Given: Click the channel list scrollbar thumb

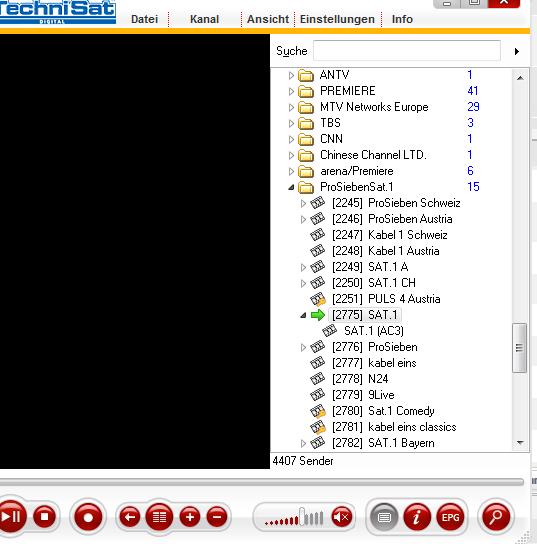Looking at the screenshot, I should click(x=519, y=348).
